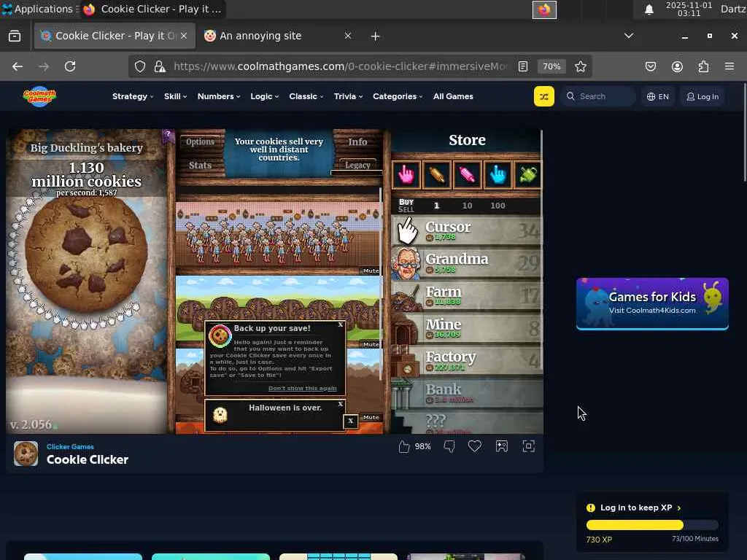Open the Options menu in game
The width and height of the screenshot is (747, 560).
point(200,142)
